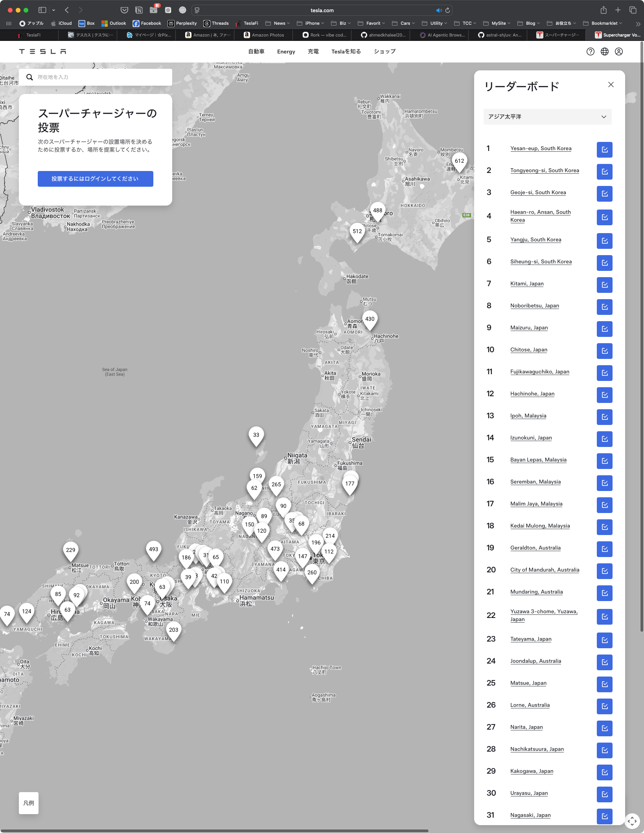This screenshot has width=644, height=833.
Task: Click the 投票するにはログインしてください button
Action: [x=95, y=179]
